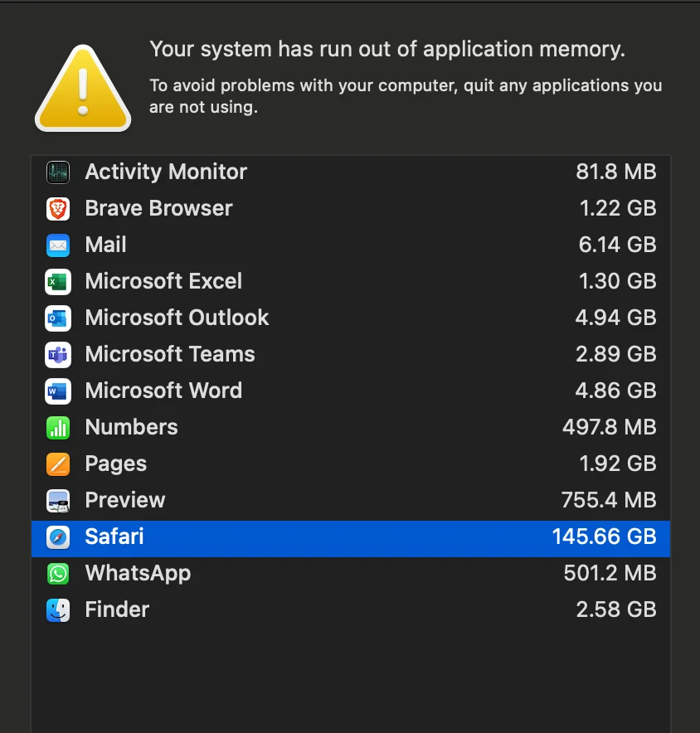Click the yellow warning triangle icon

click(83, 89)
